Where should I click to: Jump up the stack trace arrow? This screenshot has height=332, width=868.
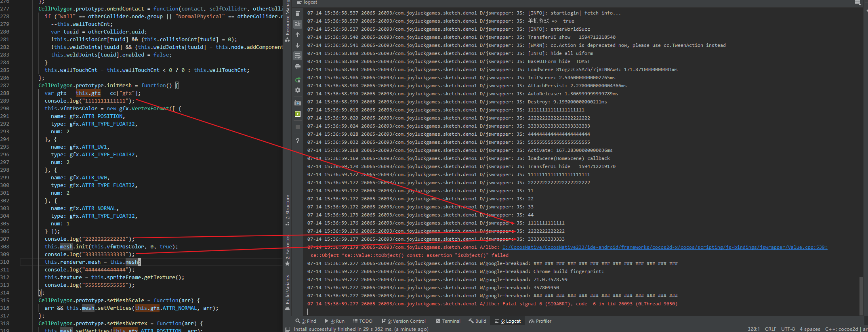click(x=298, y=35)
